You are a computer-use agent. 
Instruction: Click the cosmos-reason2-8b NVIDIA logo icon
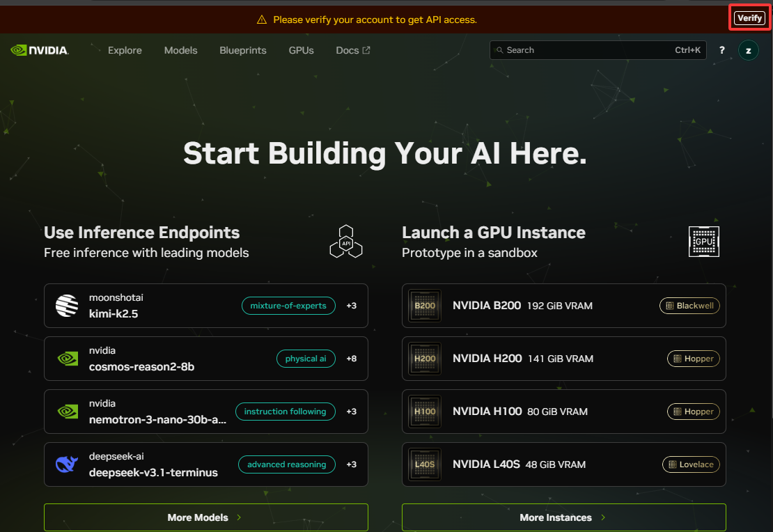[68, 359]
